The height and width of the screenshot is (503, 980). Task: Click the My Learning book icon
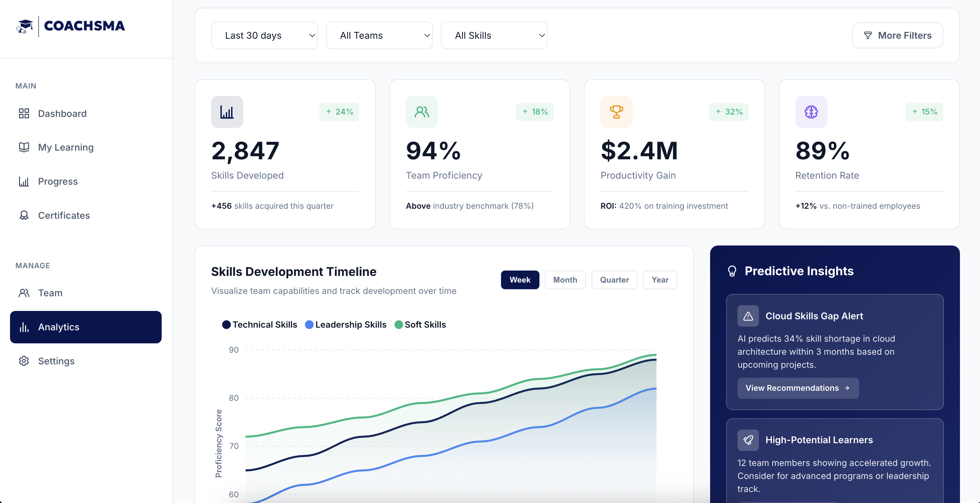coord(24,147)
